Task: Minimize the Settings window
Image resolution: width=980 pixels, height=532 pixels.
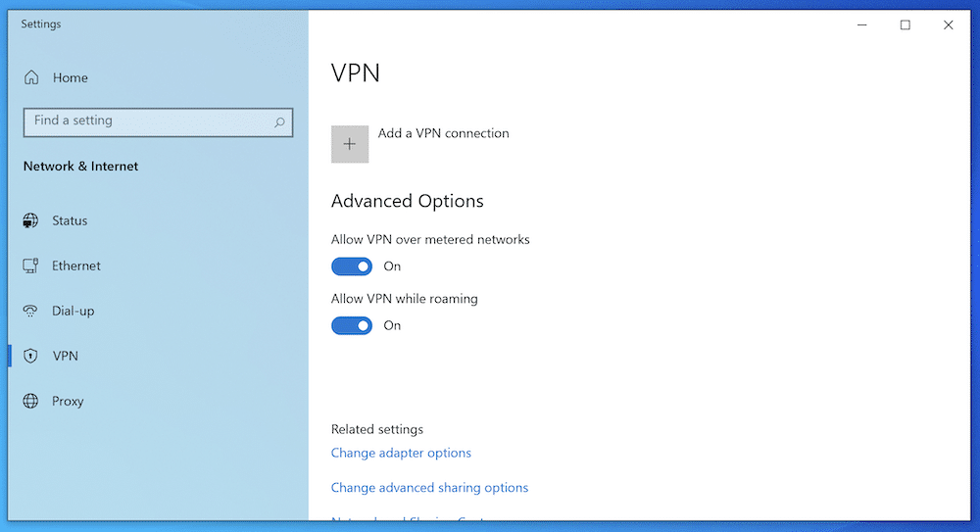Action: tap(861, 25)
